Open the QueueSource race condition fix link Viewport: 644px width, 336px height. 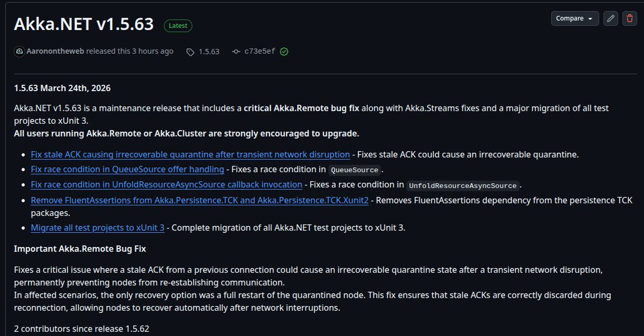[x=127, y=169]
